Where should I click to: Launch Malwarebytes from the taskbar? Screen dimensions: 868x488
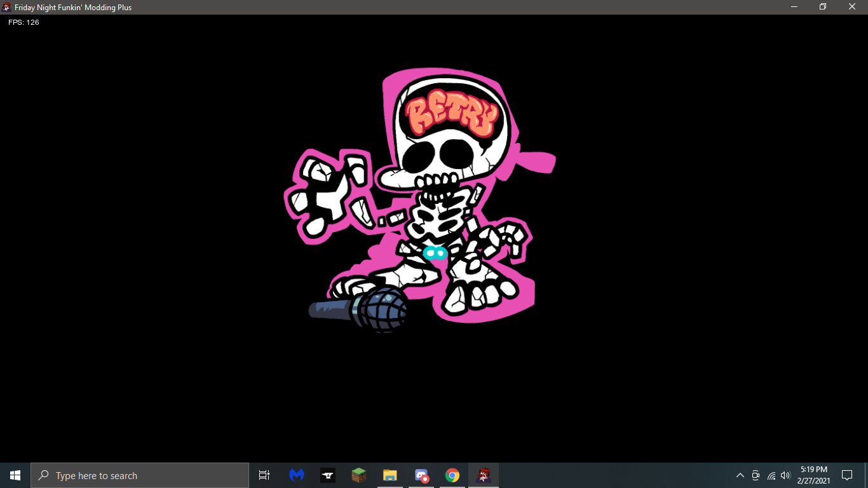pos(296,475)
